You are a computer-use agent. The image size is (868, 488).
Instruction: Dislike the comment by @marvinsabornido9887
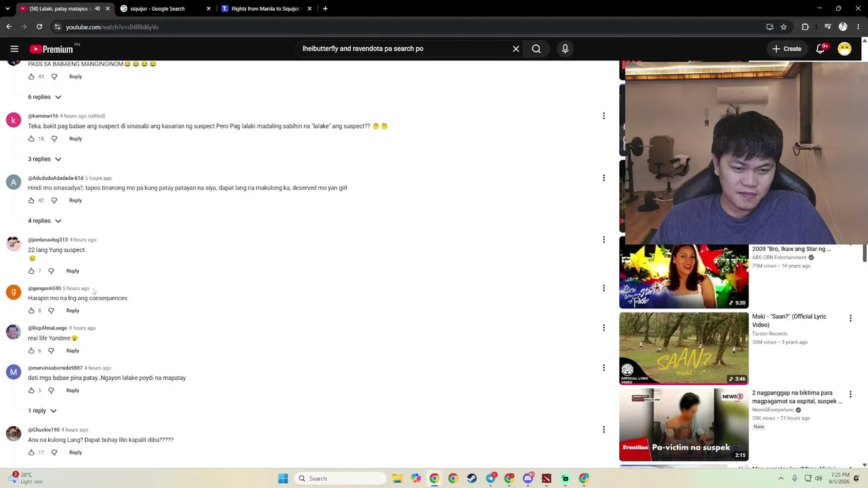pos(51,390)
